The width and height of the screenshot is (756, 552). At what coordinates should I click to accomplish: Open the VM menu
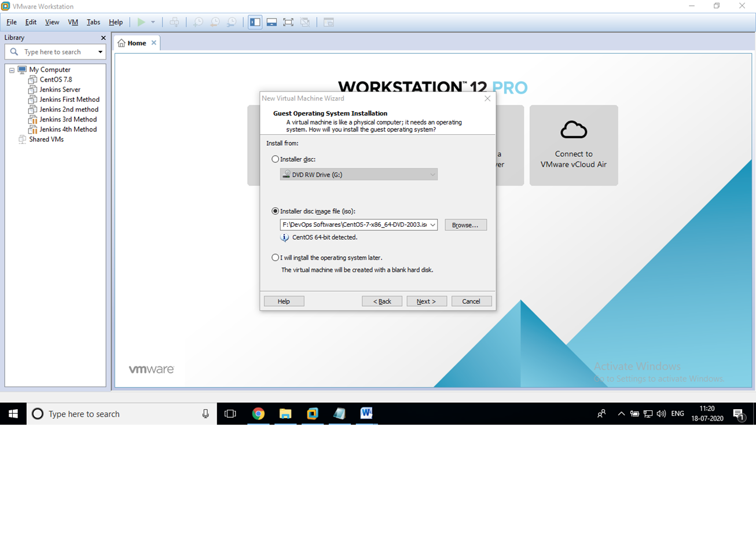click(x=72, y=22)
